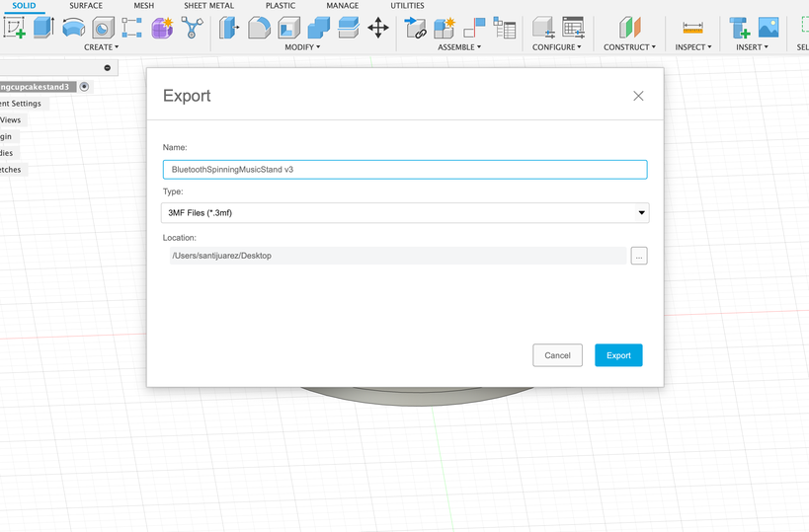Select the Move/Copy arrows tool
This screenshot has height=532, width=809.
point(378,28)
